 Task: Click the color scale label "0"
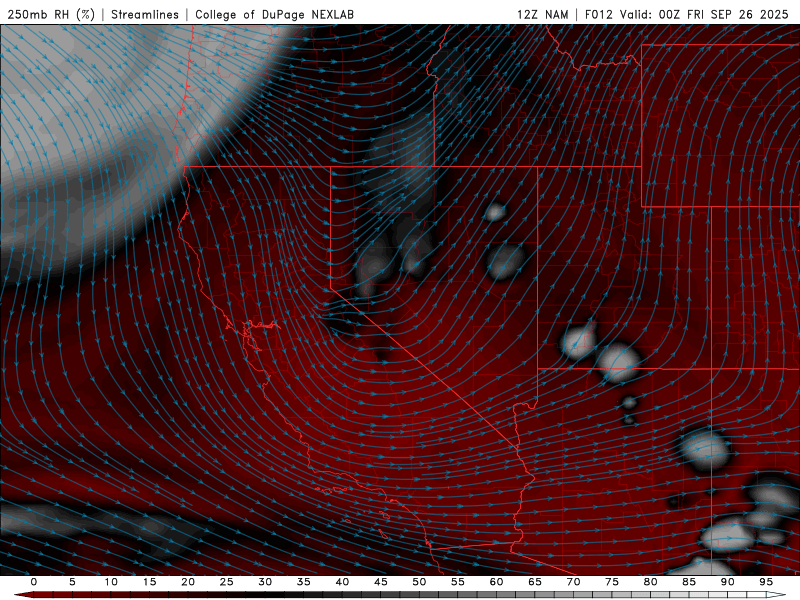point(34,582)
